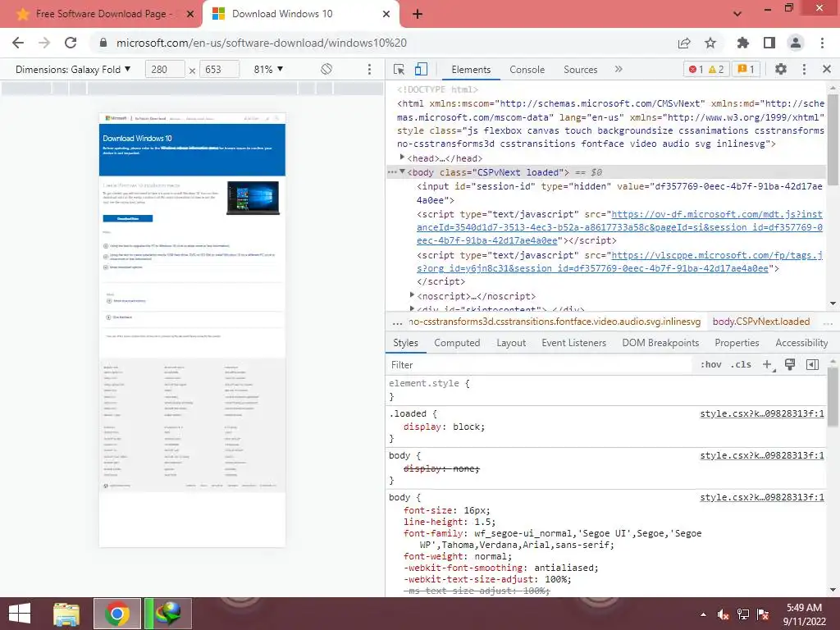Screen dimensions: 840x630
Task: Click the browser back arrow
Action: (x=18, y=43)
